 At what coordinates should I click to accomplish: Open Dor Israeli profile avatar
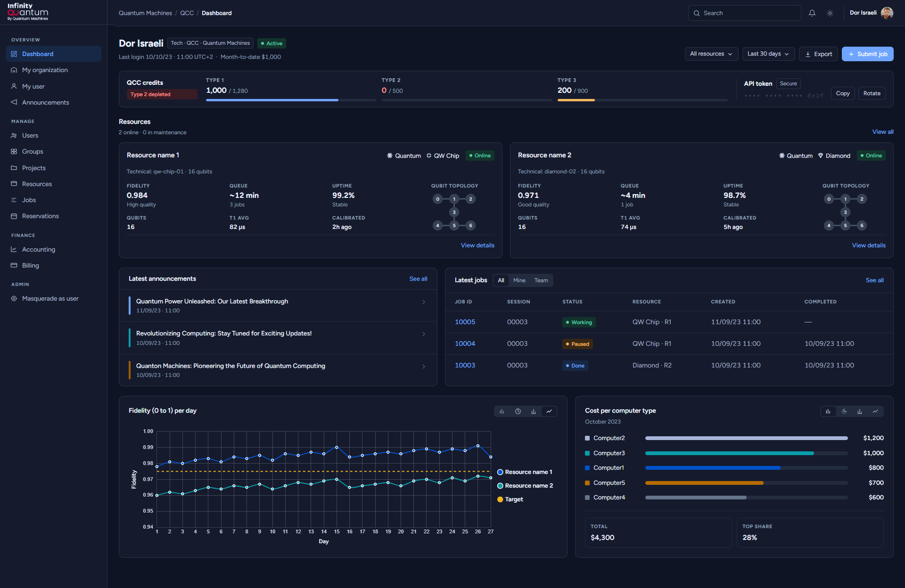(887, 13)
